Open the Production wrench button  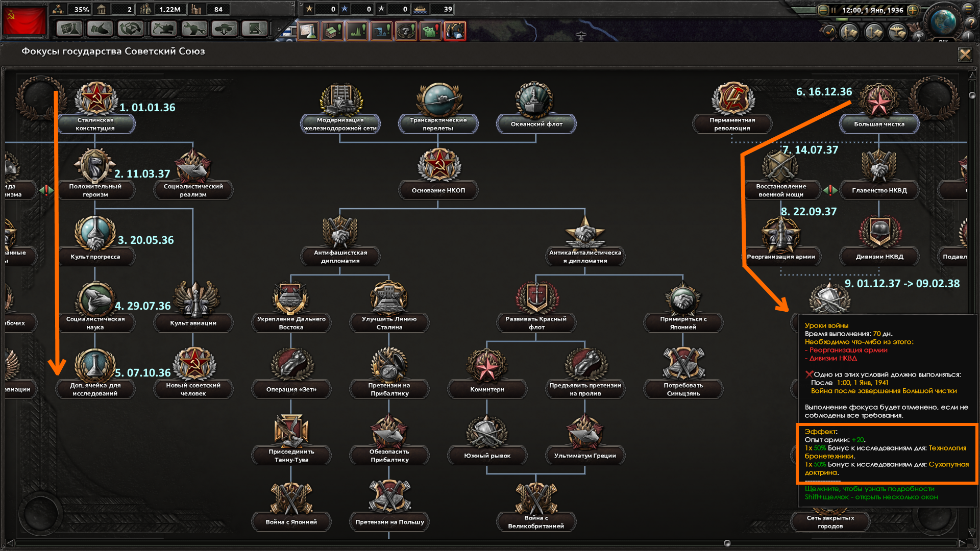[x=194, y=29]
